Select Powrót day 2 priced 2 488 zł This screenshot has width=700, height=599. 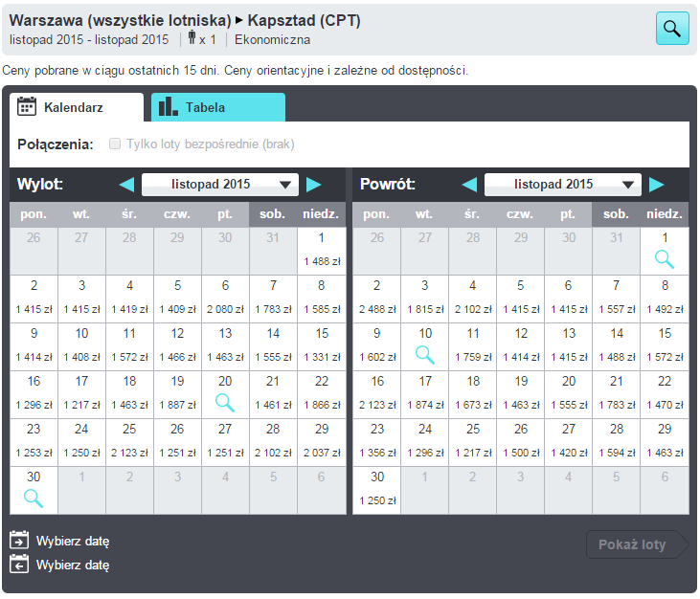point(376,299)
